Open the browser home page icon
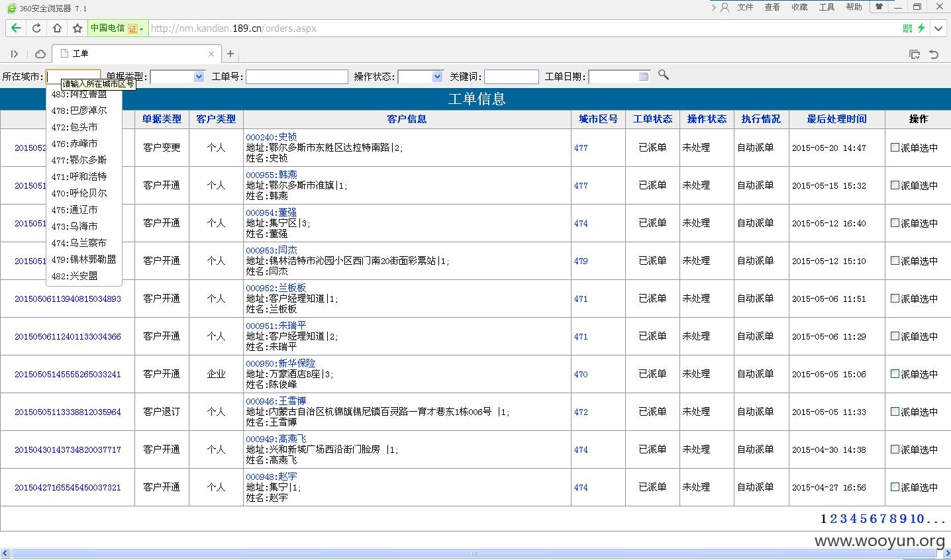This screenshot has height=560, width=951. [x=57, y=28]
